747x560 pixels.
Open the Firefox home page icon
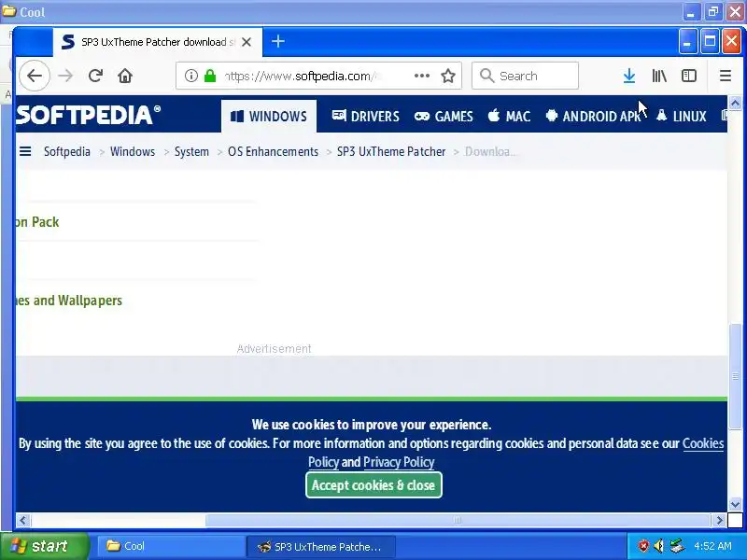point(125,76)
